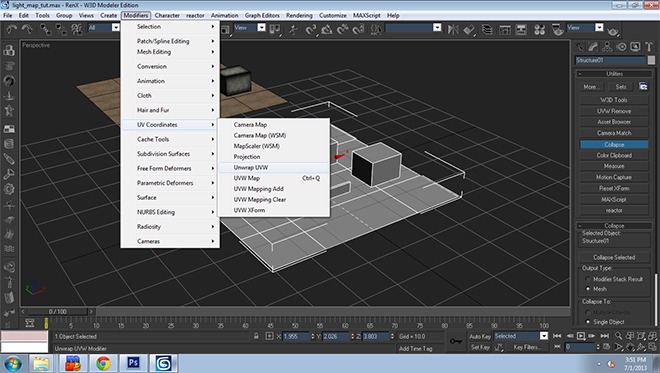The image size is (660, 373).
Task: Choose UVW Map from the submenu
Action: point(274,178)
